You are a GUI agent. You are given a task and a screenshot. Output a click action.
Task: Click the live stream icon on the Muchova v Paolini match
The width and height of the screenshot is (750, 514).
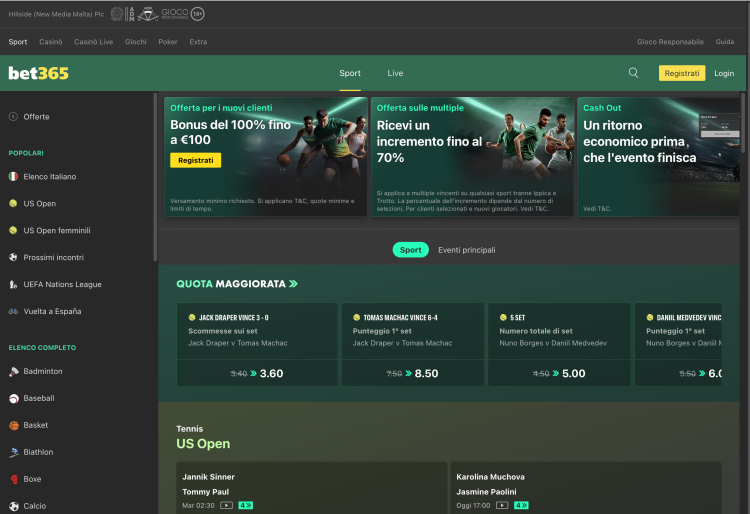(502, 505)
